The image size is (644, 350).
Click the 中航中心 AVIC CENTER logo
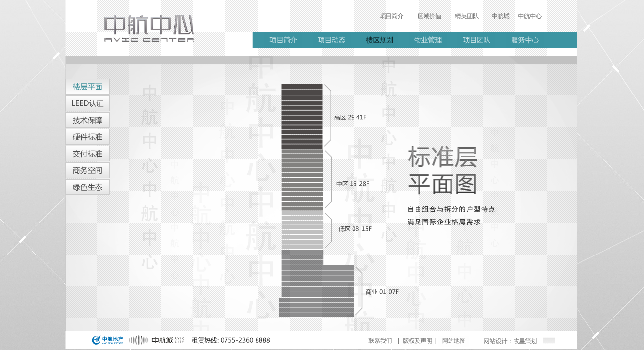(x=149, y=29)
